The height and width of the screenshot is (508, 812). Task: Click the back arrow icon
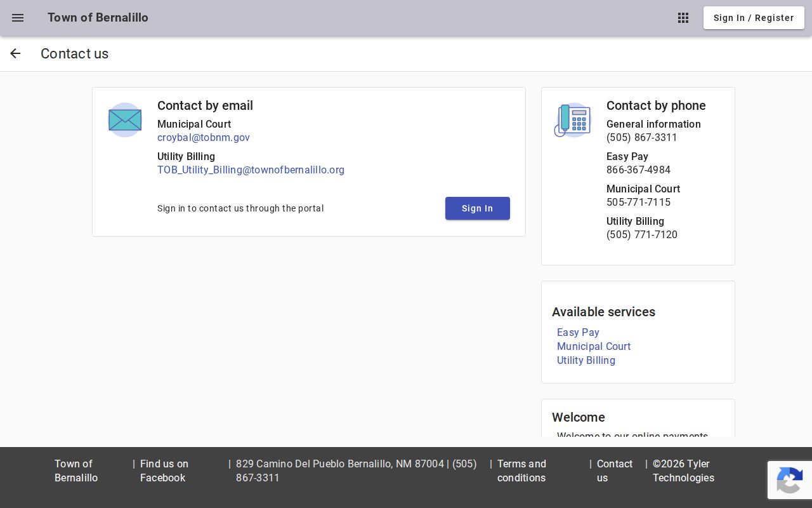15,54
